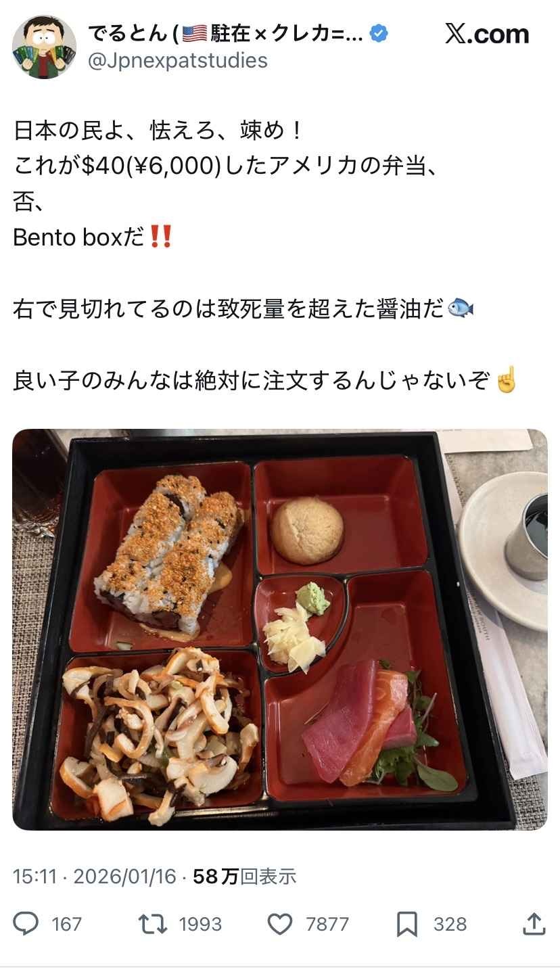
Task: Open the author's profile avatar
Action: (44, 47)
